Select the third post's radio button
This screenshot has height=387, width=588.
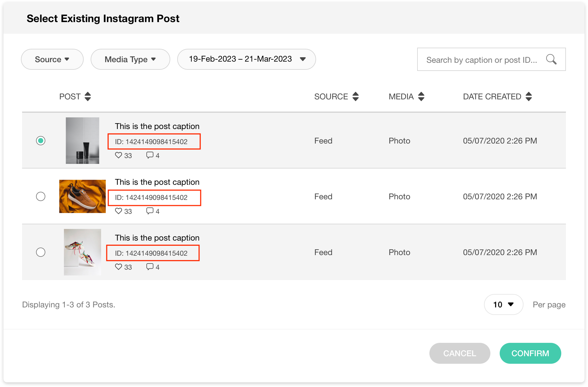click(41, 252)
